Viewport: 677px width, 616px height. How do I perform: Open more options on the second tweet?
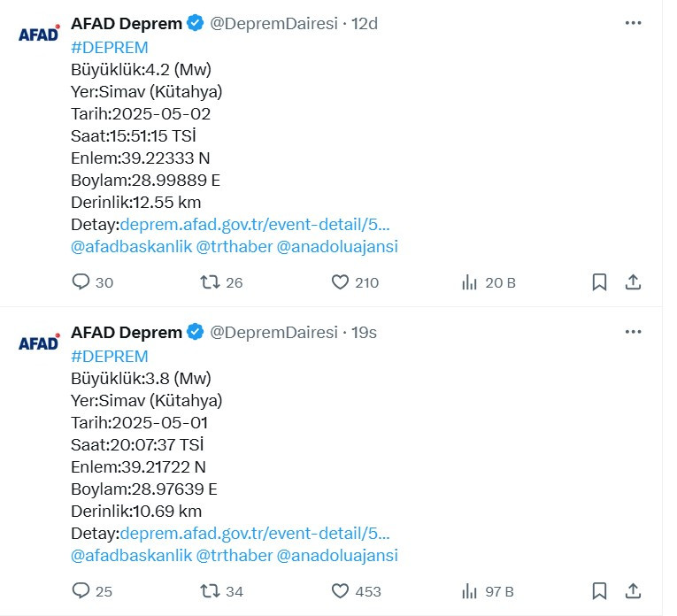click(x=633, y=332)
